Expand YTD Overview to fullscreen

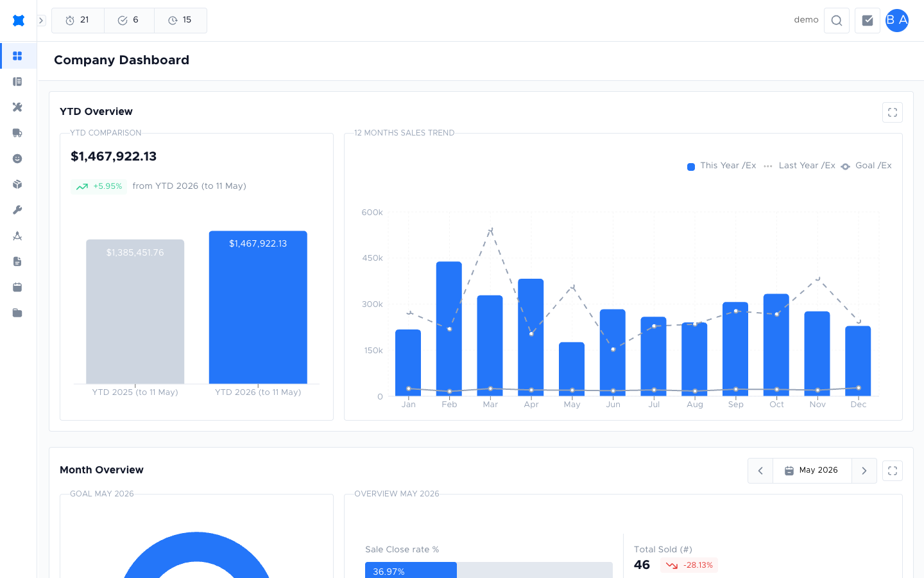[893, 112]
